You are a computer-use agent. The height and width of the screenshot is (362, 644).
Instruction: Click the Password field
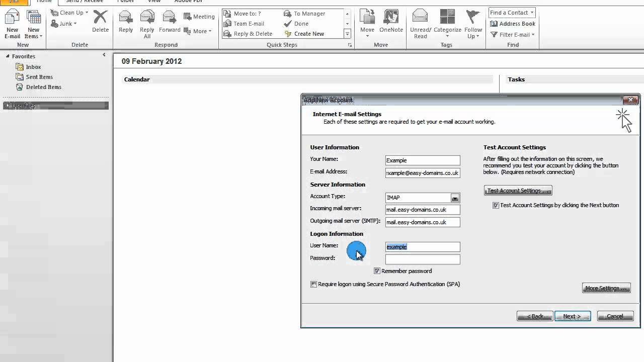click(423, 259)
